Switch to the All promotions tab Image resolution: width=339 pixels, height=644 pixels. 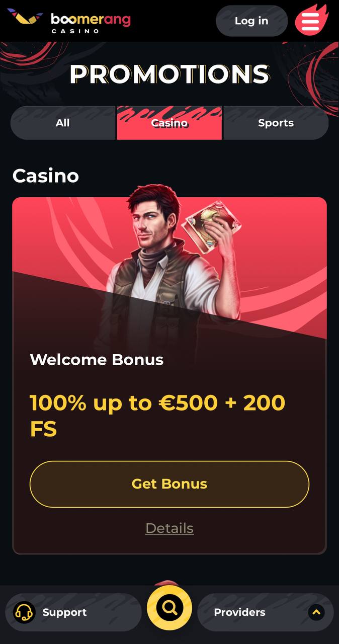(63, 123)
